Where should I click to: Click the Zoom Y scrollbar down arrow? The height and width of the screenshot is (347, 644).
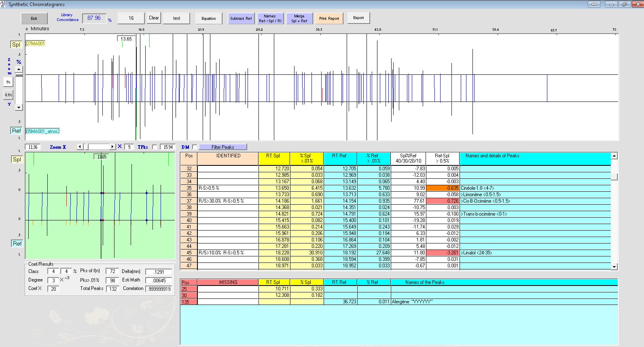[x=19, y=108]
